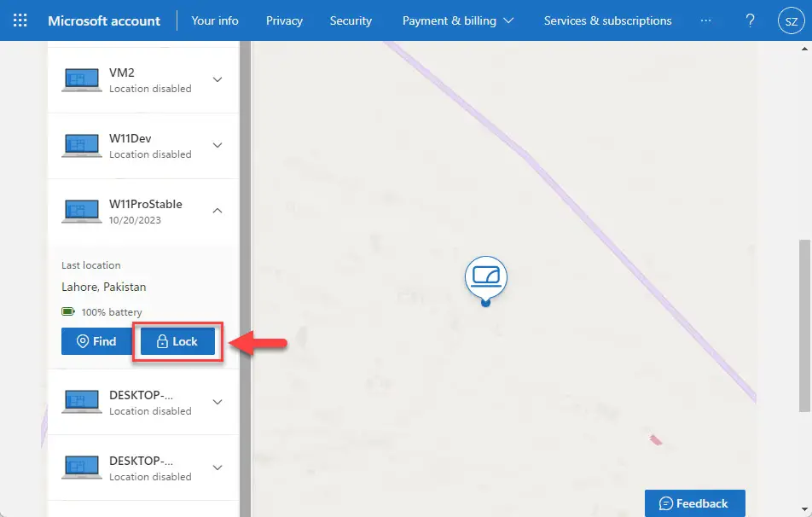Select the VM2 device name

pyautogui.click(x=122, y=73)
